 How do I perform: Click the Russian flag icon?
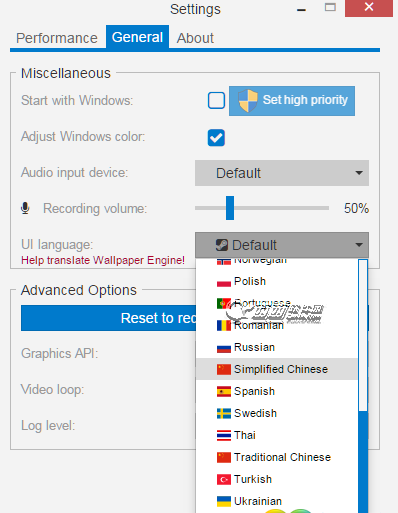(x=224, y=347)
